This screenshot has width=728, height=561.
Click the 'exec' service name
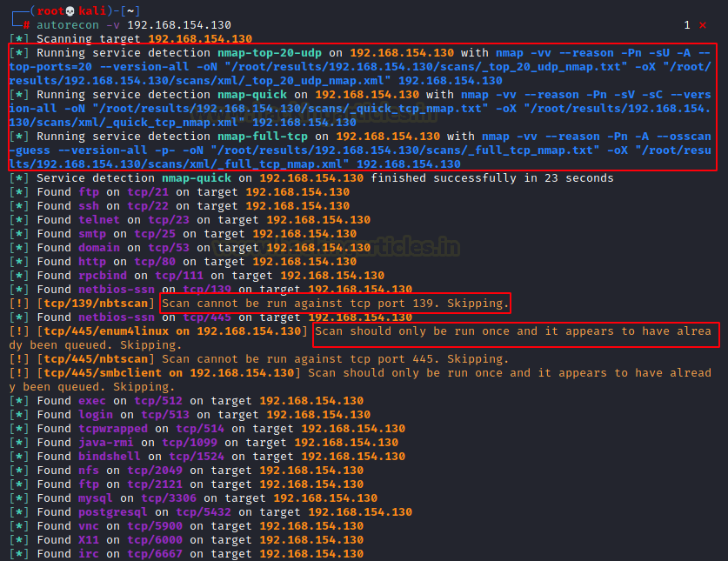[92, 401]
